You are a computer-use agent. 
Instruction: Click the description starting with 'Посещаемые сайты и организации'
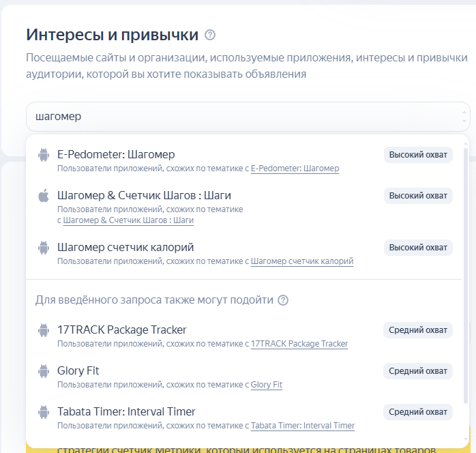click(x=246, y=66)
